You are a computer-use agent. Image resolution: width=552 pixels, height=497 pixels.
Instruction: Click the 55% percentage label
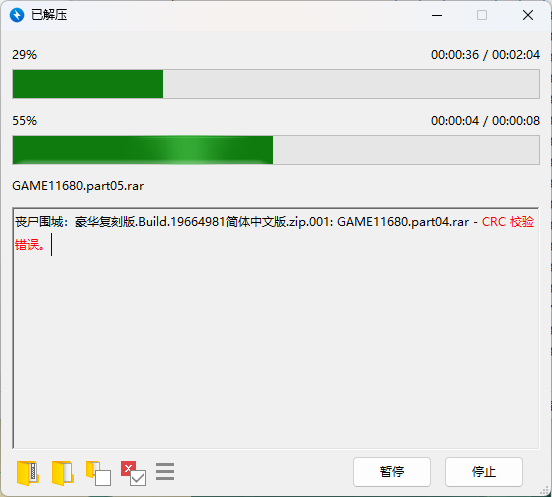(x=24, y=121)
